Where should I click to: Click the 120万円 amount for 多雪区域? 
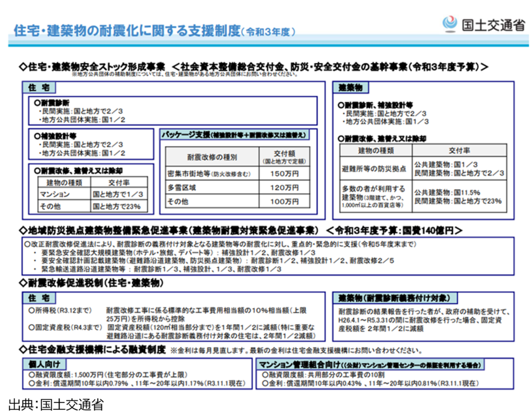click(x=284, y=187)
